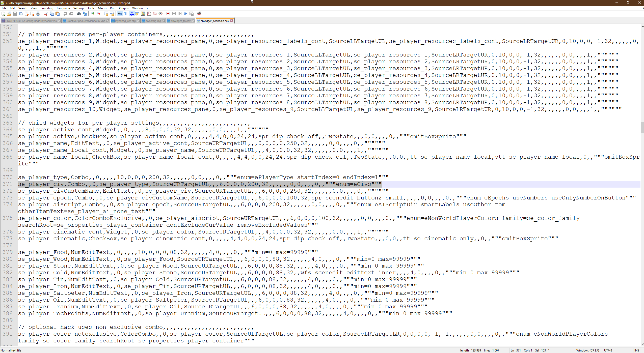Click the Close document toolbar icon
644x353 pixels.
point(26,14)
